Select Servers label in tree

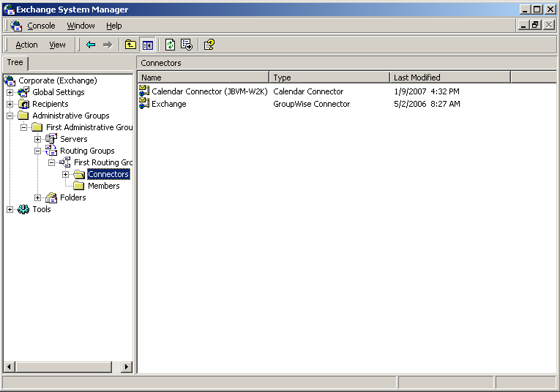point(74,139)
